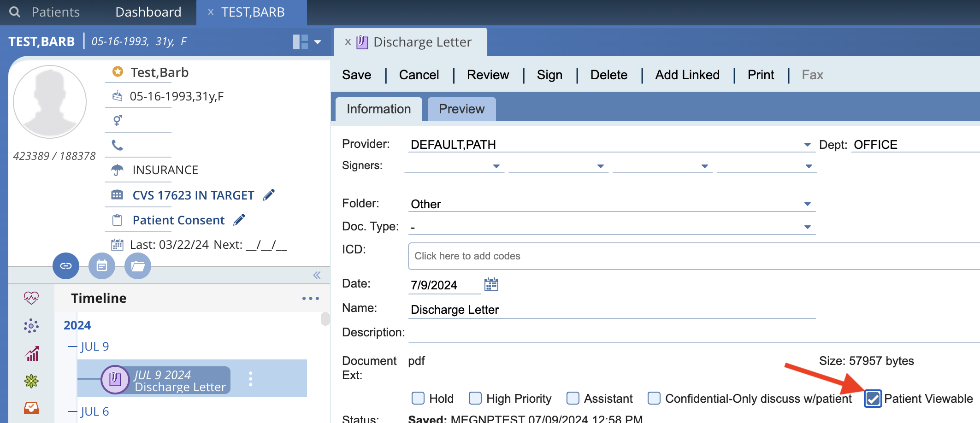The height and width of the screenshot is (423, 980).
Task: Uncheck the Patient Viewable checkbox
Action: (x=873, y=399)
